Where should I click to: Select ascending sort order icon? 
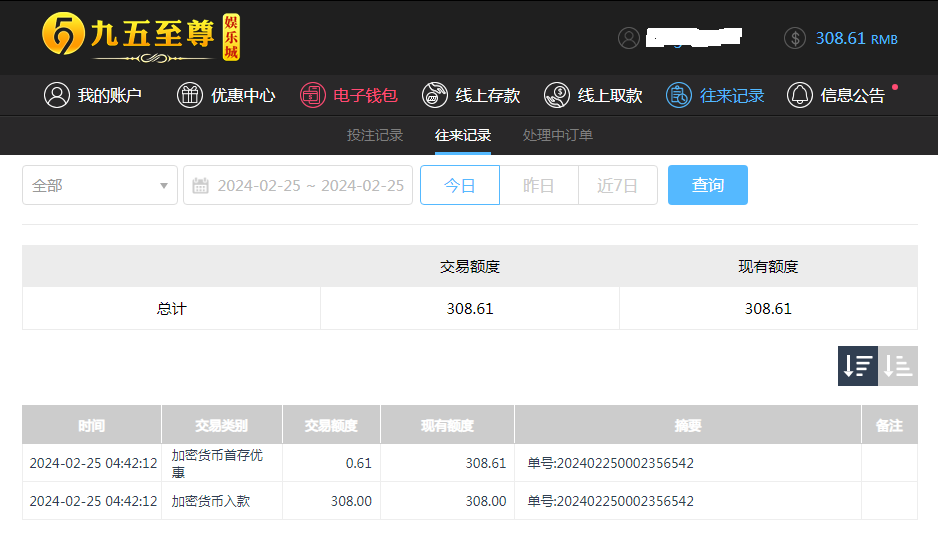[x=898, y=365]
